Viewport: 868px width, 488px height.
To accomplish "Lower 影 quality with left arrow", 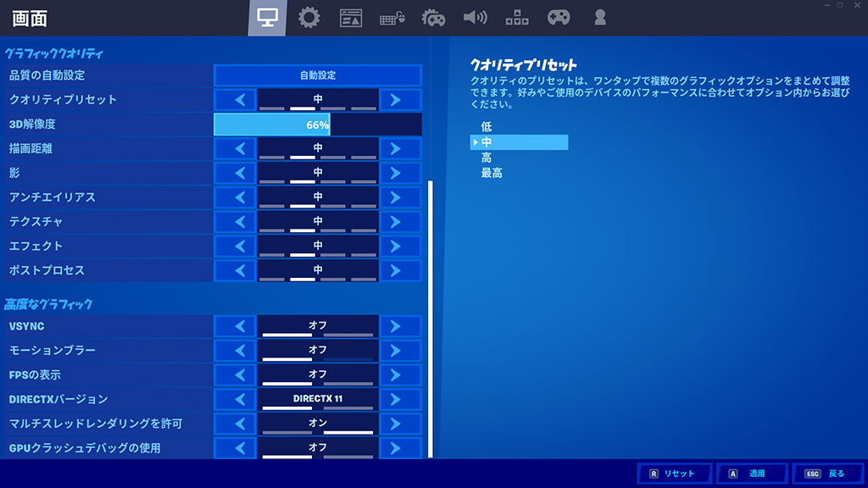I will [x=236, y=173].
